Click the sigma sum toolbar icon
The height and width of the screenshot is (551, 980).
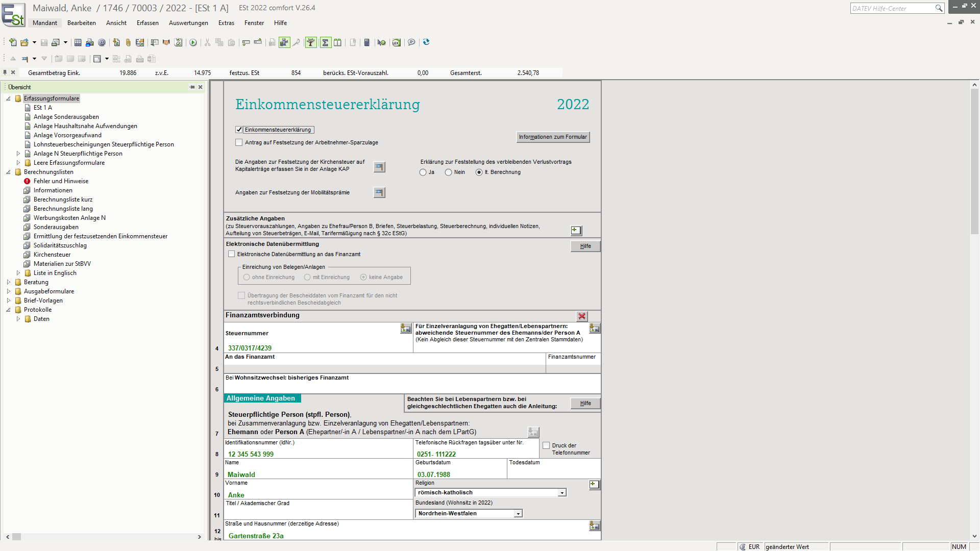pos(325,42)
